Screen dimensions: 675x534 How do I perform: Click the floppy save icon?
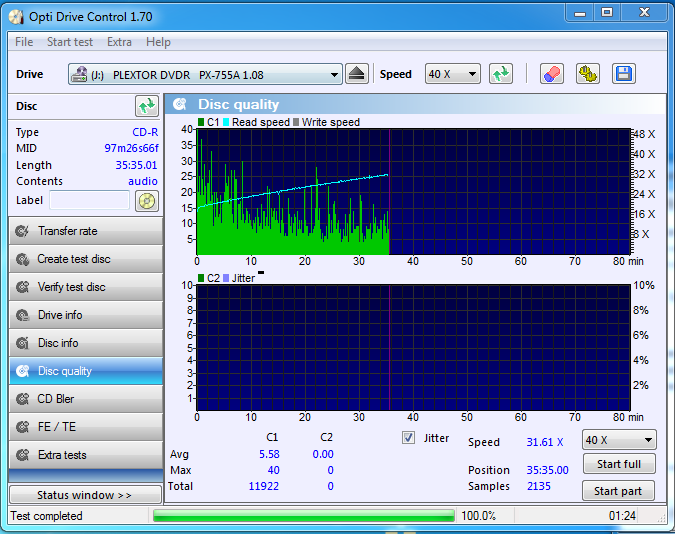tap(624, 74)
